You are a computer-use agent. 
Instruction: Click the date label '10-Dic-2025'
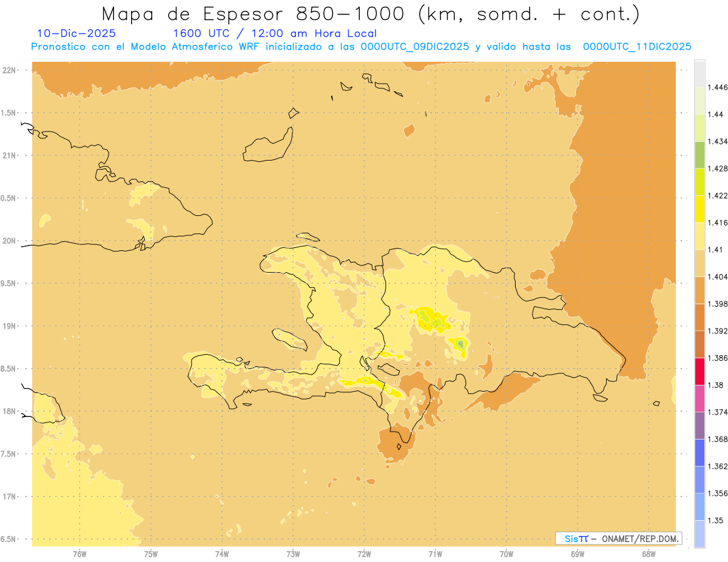pos(76,33)
